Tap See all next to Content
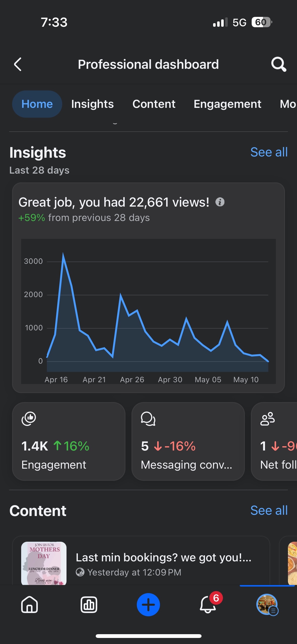The width and height of the screenshot is (297, 644). pos(269,510)
